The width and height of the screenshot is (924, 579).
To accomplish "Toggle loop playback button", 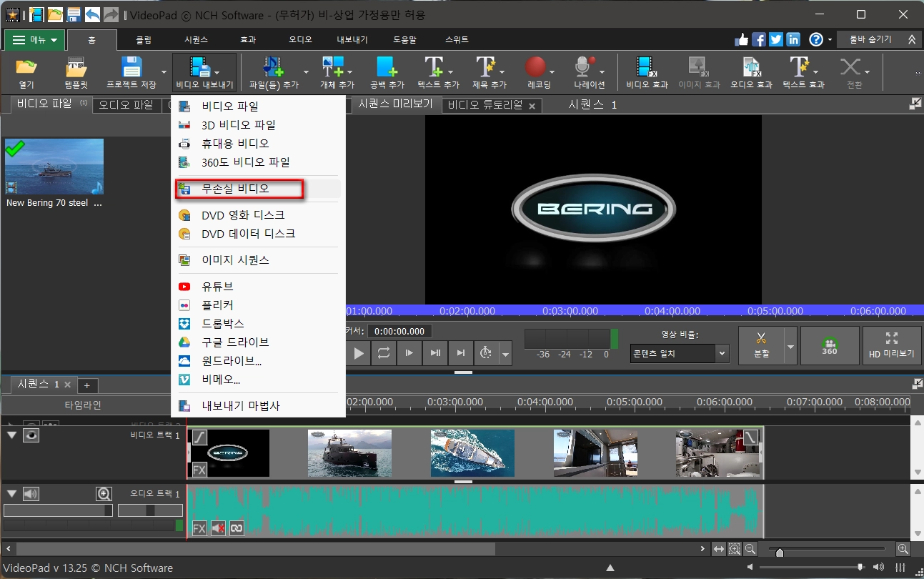I will 383,353.
